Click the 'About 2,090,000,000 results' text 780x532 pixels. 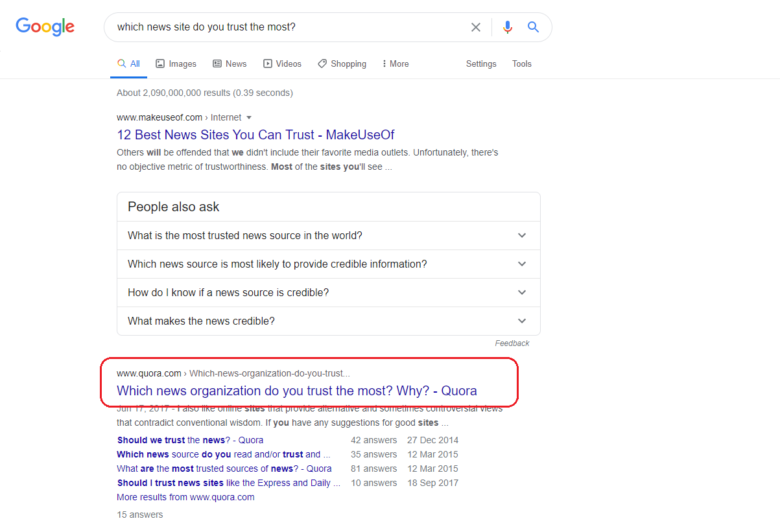pos(205,93)
